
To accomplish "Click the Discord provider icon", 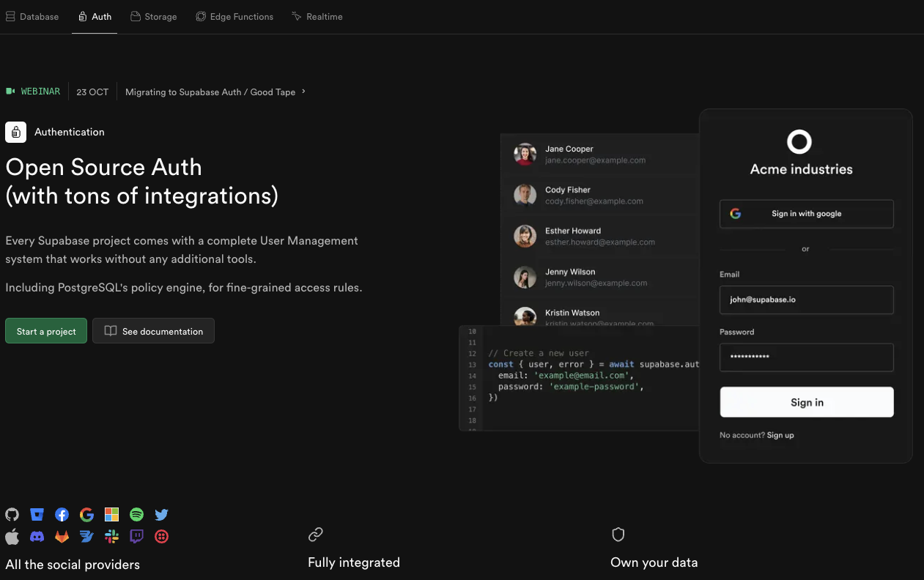I will pyautogui.click(x=37, y=537).
